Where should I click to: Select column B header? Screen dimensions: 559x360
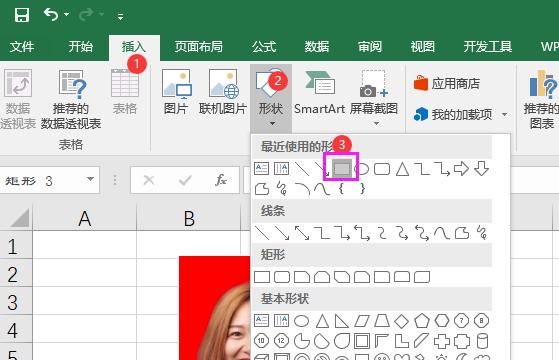click(x=189, y=218)
